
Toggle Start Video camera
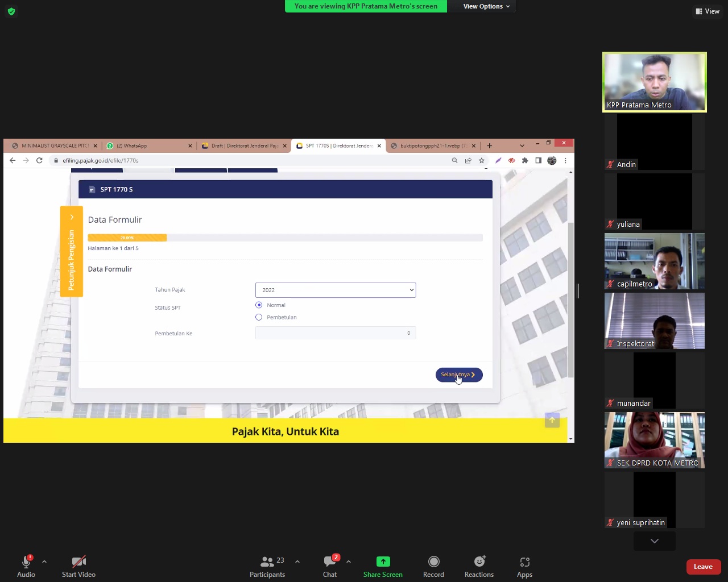click(78, 562)
